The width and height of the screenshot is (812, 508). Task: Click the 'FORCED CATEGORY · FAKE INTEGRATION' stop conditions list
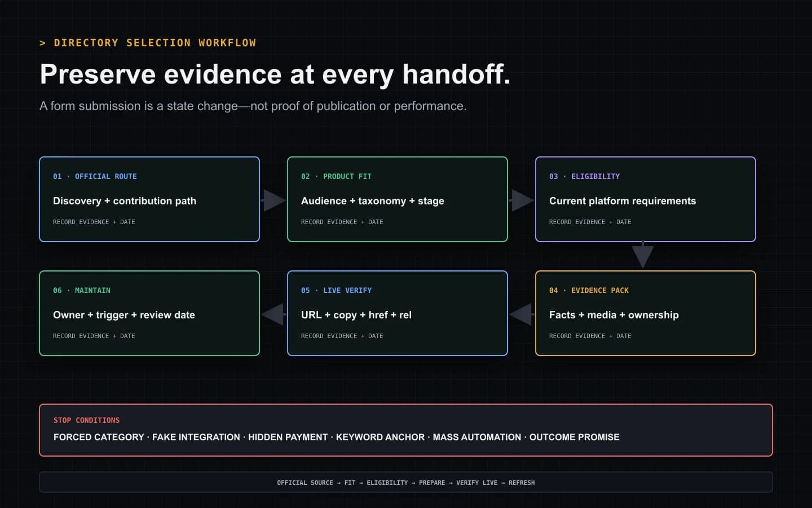tap(337, 437)
